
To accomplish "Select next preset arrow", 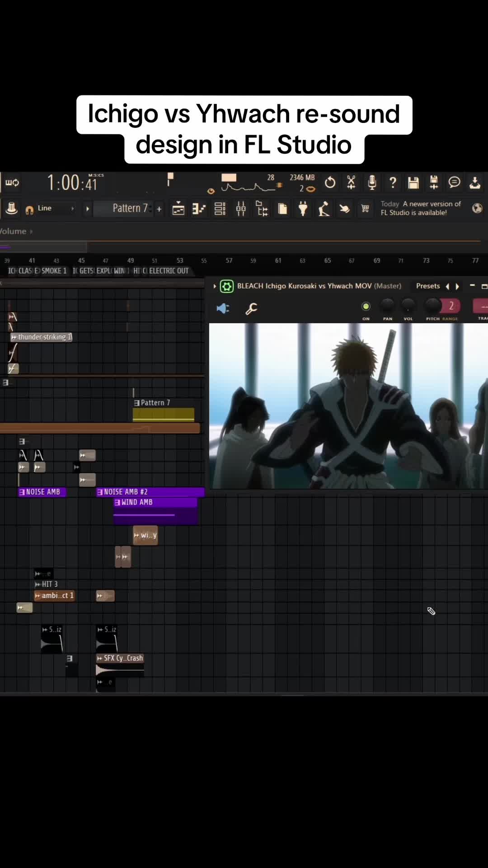I will click(457, 286).
